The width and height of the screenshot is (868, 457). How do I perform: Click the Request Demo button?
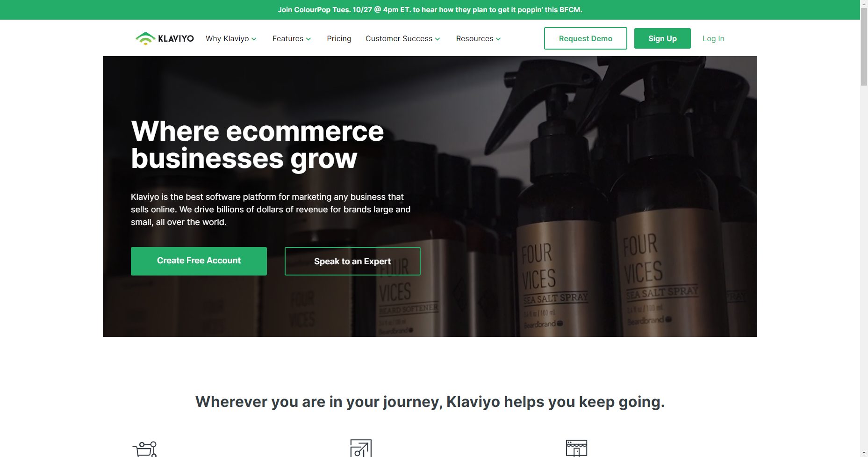pyautogui.click(x=585, y=38)
